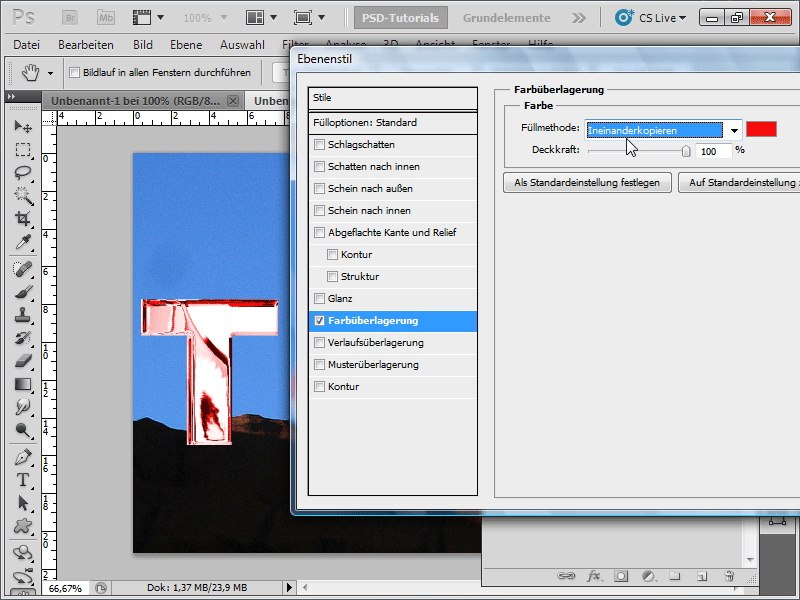This screenshot has height=600, width=800.
Task: Select the Pen tool
Action: tap(23, 457)
